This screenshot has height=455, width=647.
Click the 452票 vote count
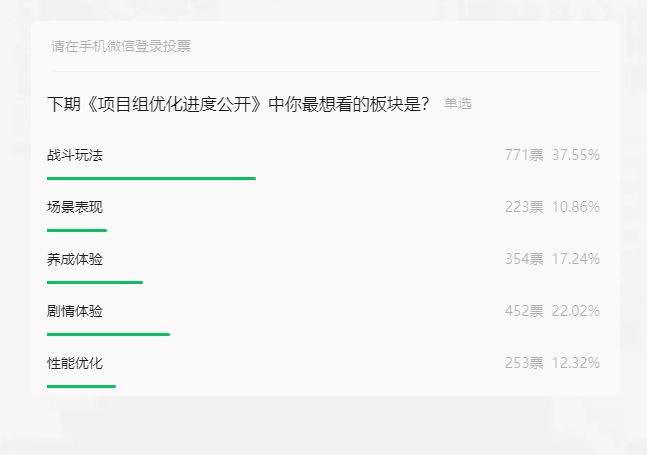click(524, 311)
